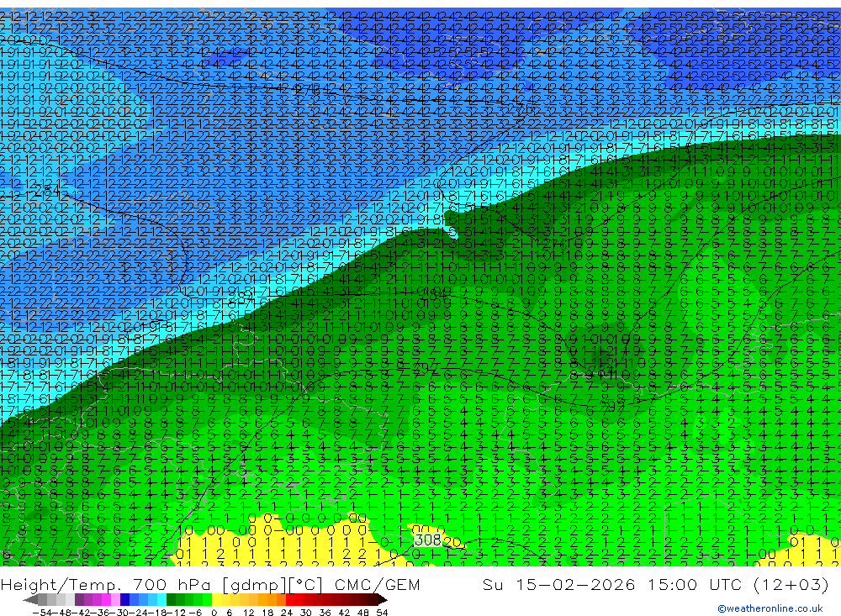Click the '54' legend scale label

pyautogui.click(x=382, y=613)
